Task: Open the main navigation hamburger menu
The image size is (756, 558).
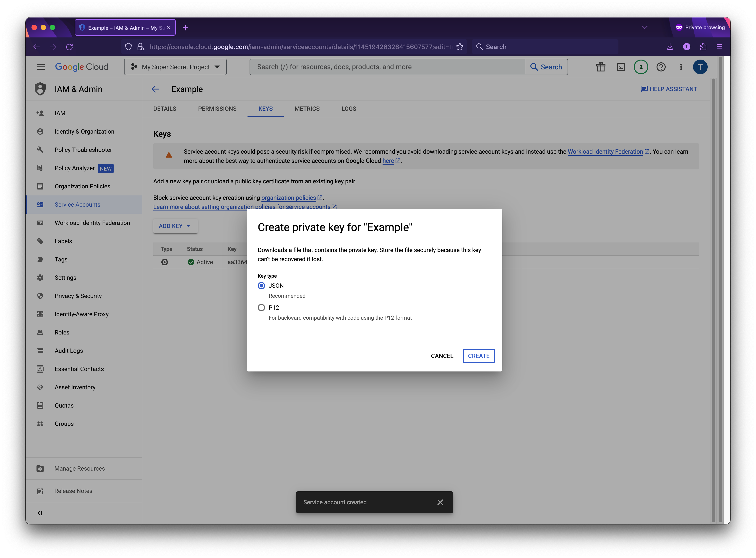Action: click(41, 67)
